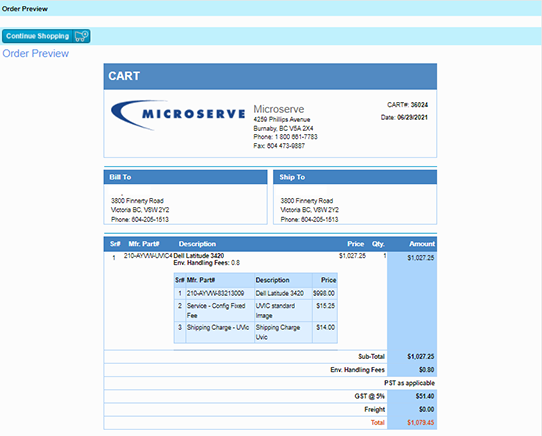Select the Env. Handling Fees 0.8 line
The width and height of the screenshot is (542, 436).
[x=207, y=263]
